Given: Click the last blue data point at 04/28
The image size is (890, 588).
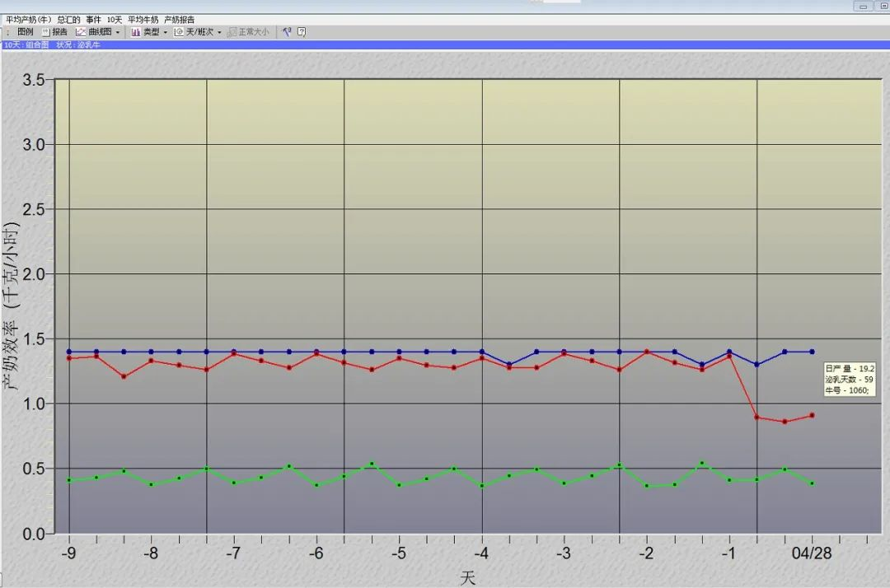Looking at the screenshot, I should click(813, 352).
